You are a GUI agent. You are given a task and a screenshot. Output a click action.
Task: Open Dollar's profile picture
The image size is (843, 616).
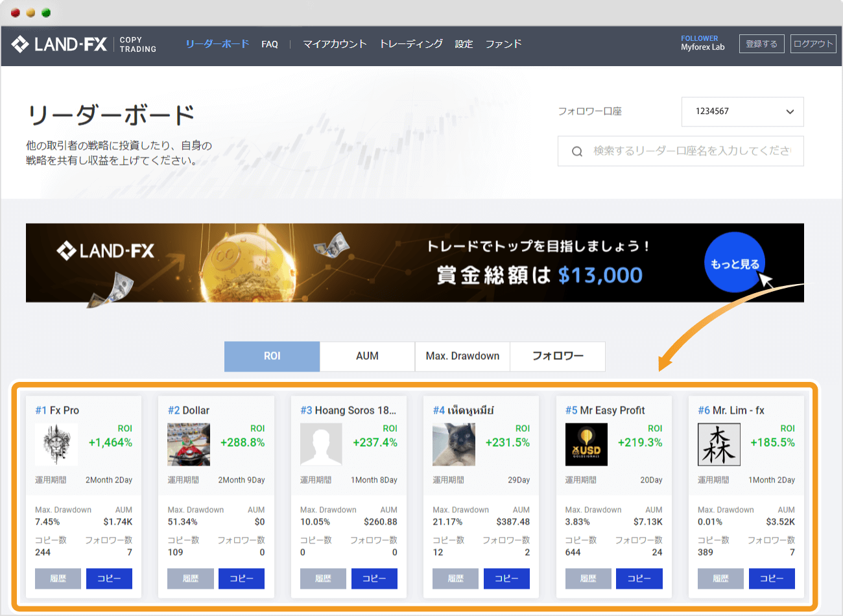point(189,444)
